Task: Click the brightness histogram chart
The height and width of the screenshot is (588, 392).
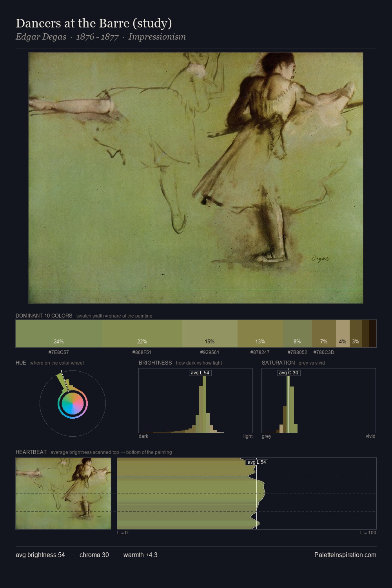Action: [x=196, y=401]
